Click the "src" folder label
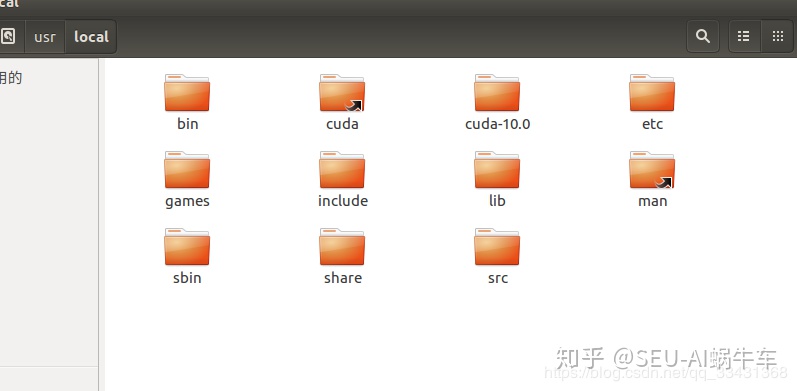Image resolution: width=797 pixels, height=391 pixels. click(x=498, y=279)
